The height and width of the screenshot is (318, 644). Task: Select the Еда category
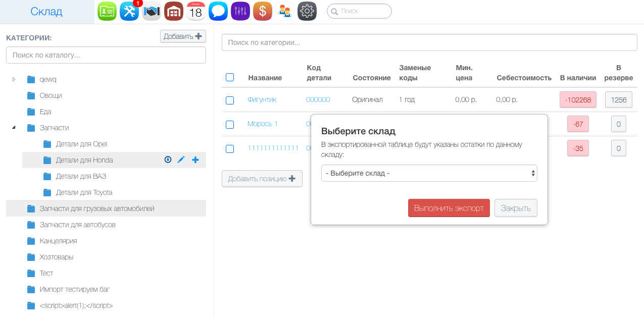[45, 112]
